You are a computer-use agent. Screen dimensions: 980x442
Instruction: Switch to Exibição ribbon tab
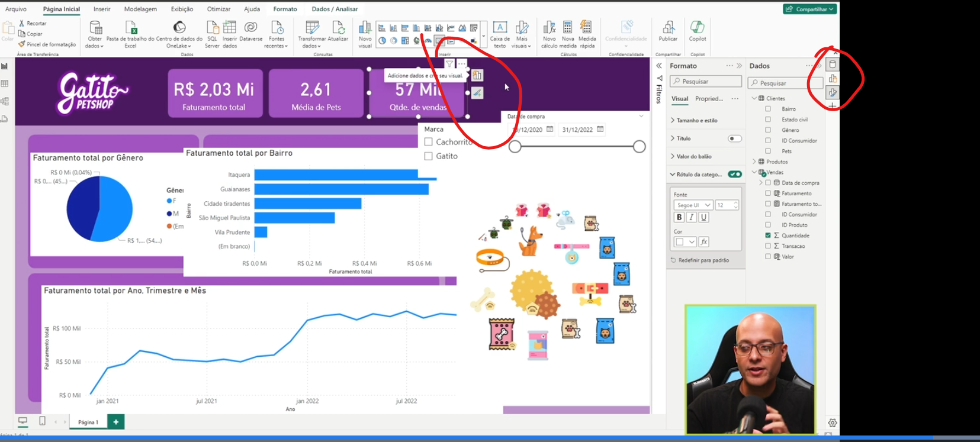coord(182,9)
